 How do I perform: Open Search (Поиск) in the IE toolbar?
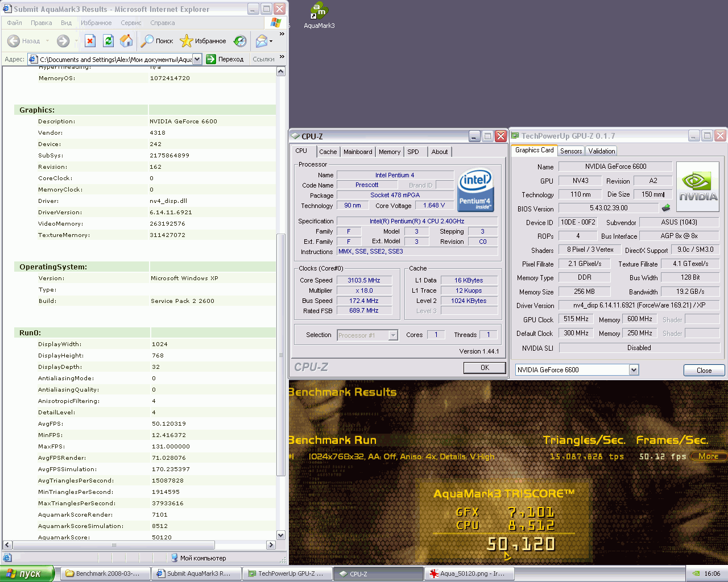coord(156,41)
